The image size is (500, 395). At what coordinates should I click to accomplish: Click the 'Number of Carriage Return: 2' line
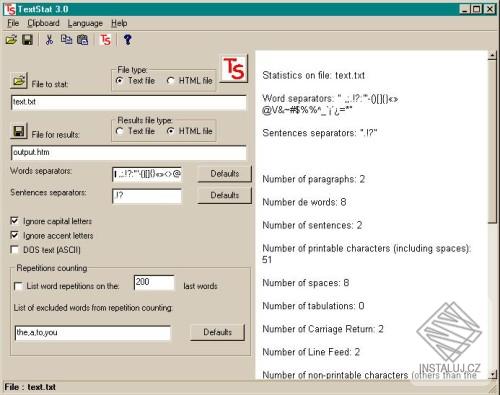[x=323, y=329]
